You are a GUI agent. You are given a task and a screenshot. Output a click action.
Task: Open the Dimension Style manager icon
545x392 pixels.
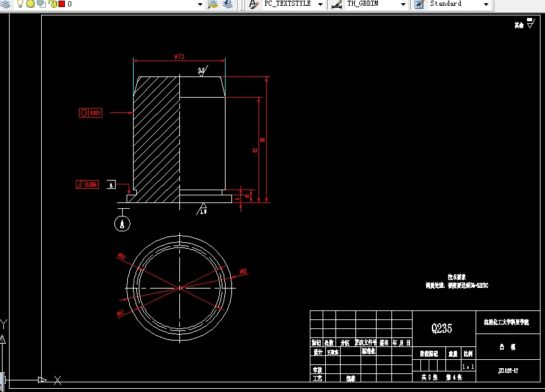point(337,4)
